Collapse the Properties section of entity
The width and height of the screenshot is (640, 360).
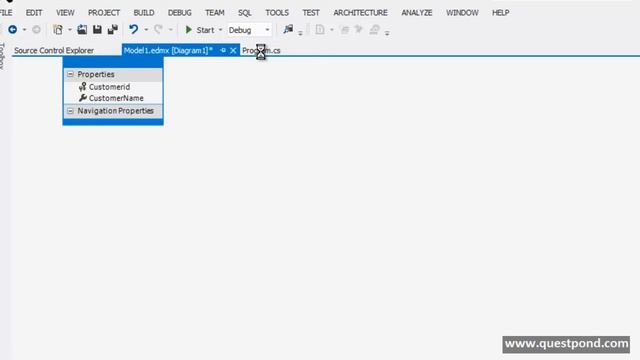click(70, 74)
